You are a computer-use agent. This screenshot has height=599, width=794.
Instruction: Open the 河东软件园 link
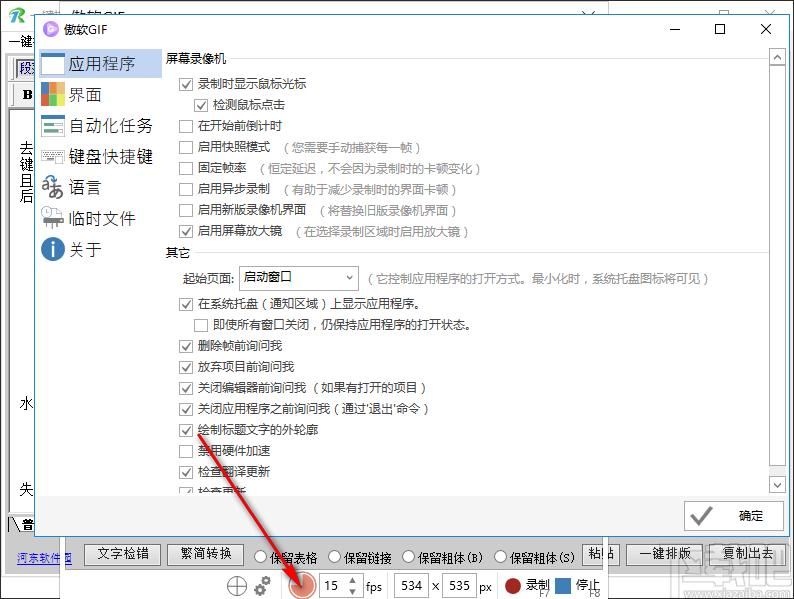tap(45, 558)
